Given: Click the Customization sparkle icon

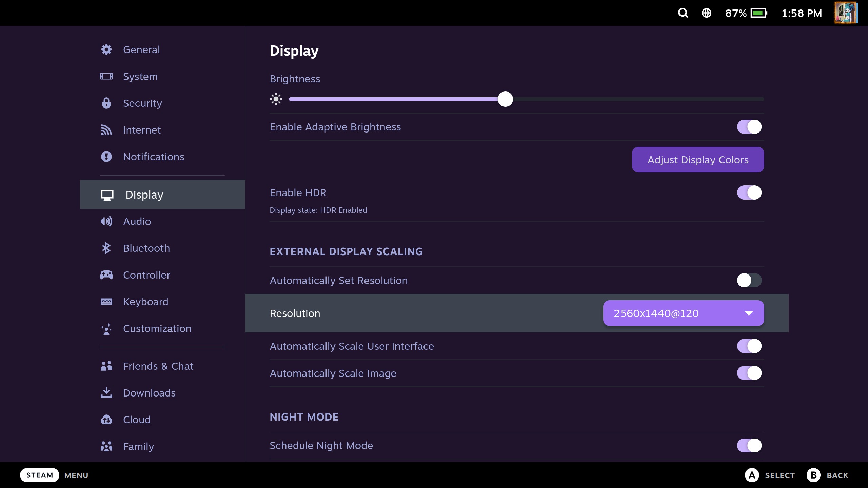Looking at the screenshot, I should click(106, 329).
